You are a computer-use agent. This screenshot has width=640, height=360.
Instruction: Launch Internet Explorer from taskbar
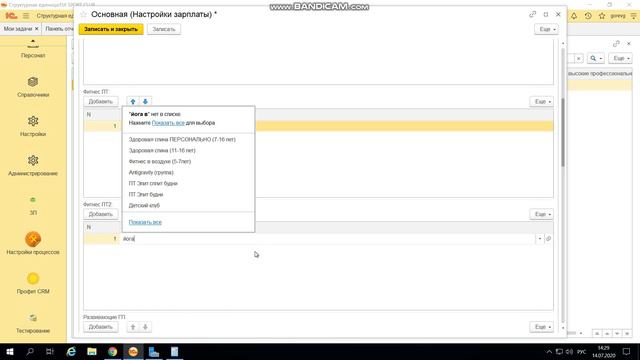coord(71,351)
